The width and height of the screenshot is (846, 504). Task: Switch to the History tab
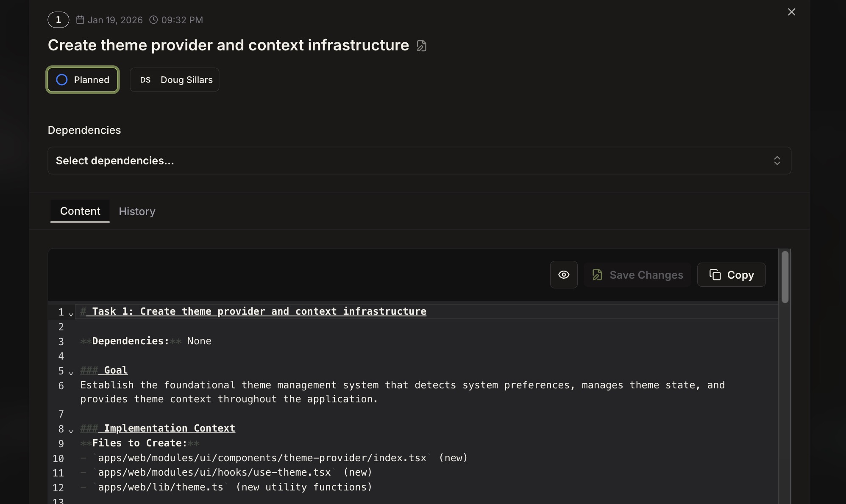(136, 211)
